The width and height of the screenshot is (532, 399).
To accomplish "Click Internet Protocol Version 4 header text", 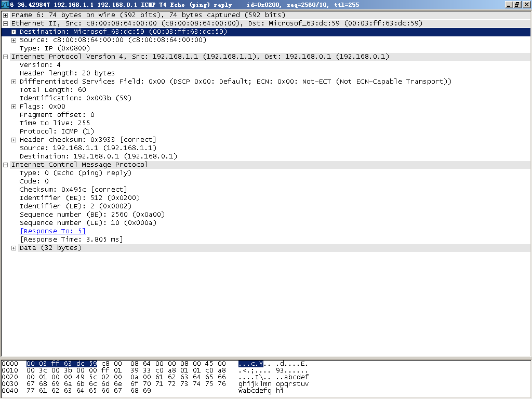I will click(x=200, y=57).
